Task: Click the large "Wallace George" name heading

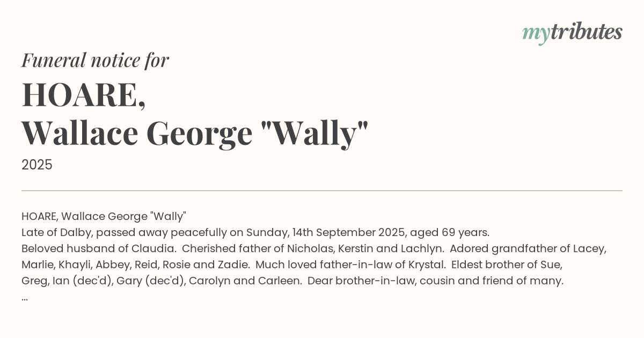Action: coord(137,134)
